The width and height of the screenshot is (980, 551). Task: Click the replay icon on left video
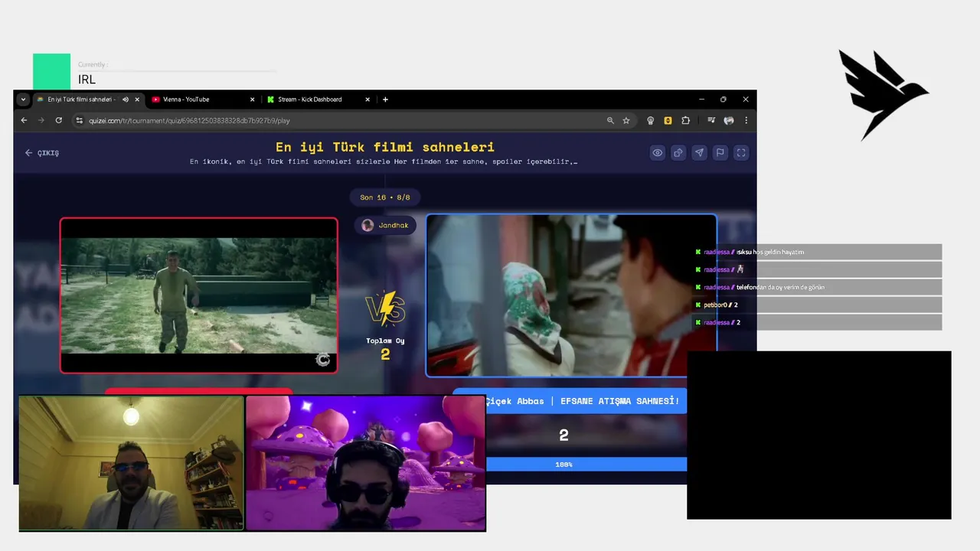[323, 360]
